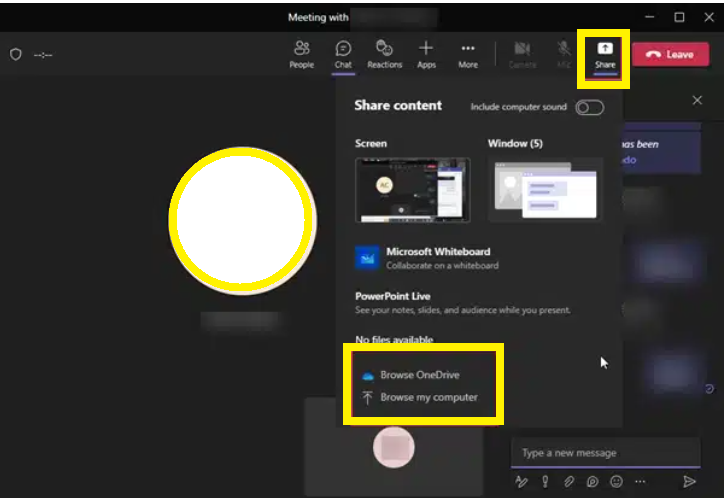Toggle Include computer sound switch
The height and width of the screenshot is (498, 725).
(589, 107)
